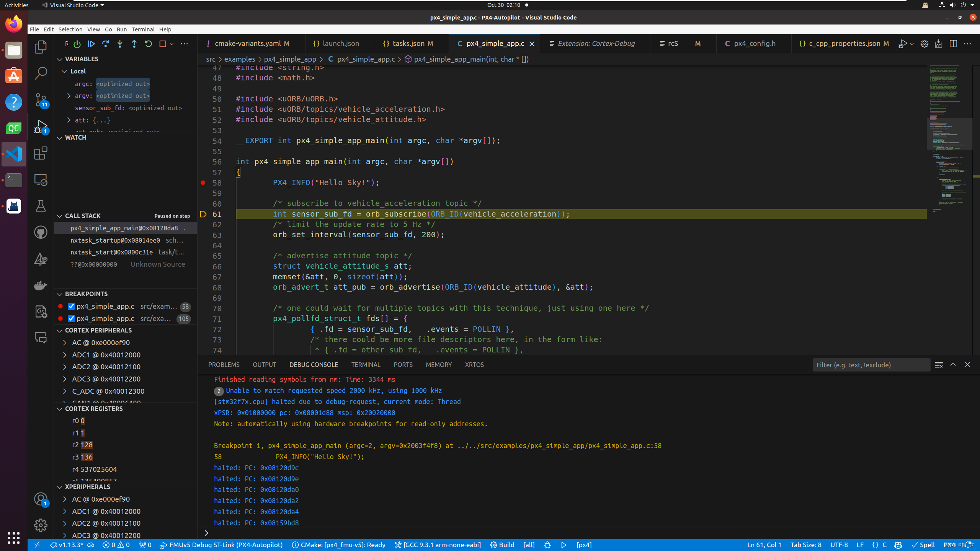
Task: Toggle breakpoint checkbox for line 105
Action: (71, 318)
